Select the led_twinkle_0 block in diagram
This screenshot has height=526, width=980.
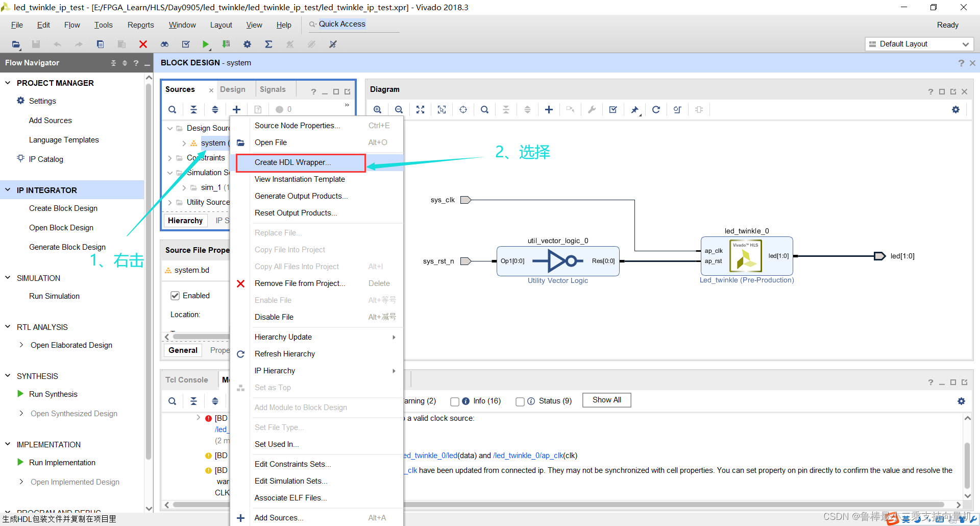click(747, 256)
